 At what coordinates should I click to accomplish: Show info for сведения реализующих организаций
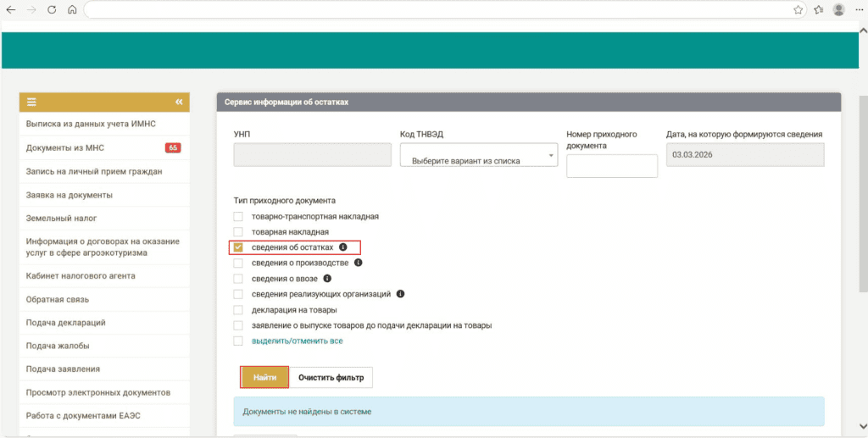(400, 294)
